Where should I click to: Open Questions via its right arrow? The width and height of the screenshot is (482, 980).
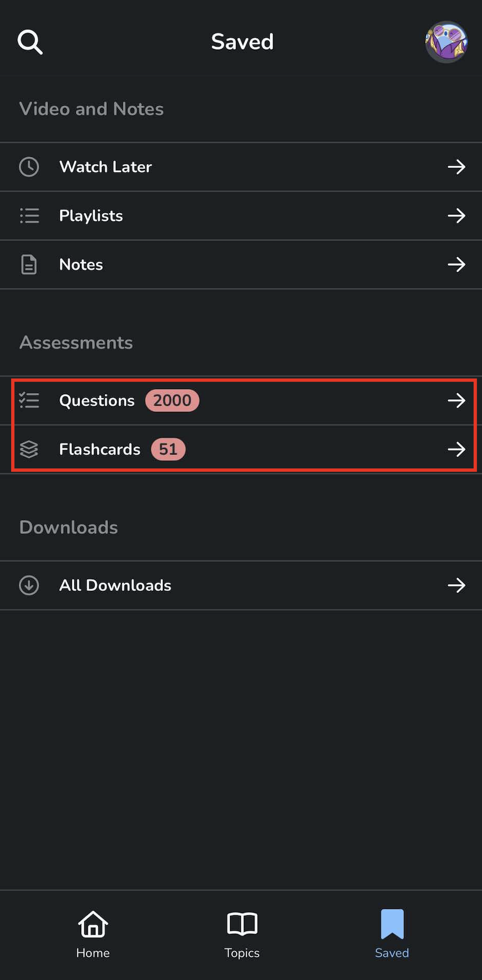click(x=456, y=400)
